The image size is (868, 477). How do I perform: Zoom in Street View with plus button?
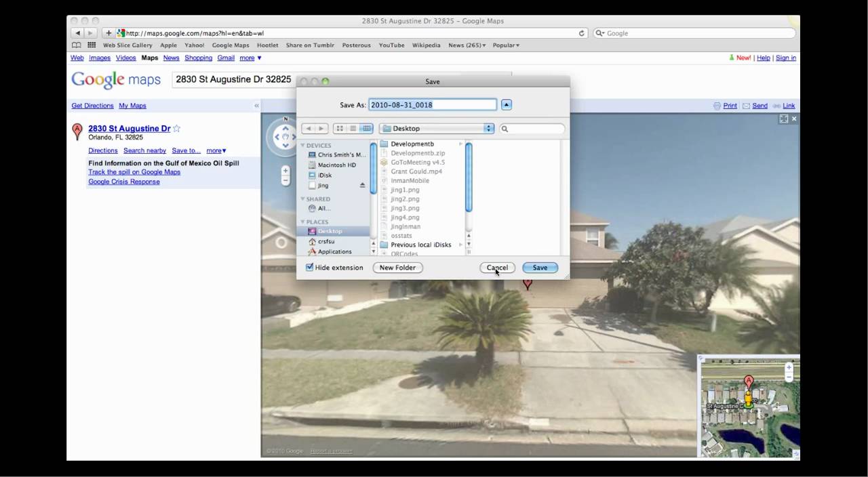click(285, 170)
